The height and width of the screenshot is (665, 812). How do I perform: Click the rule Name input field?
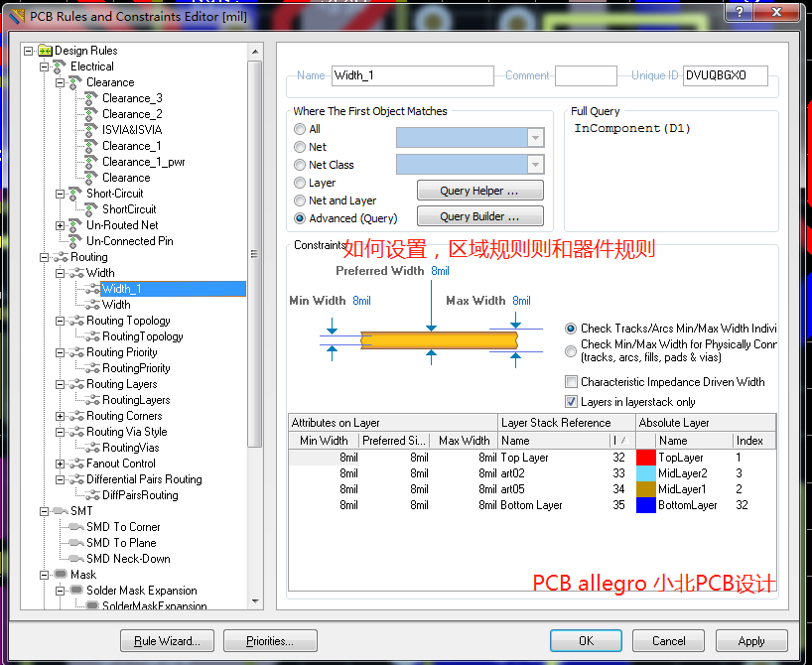point(413,75)
